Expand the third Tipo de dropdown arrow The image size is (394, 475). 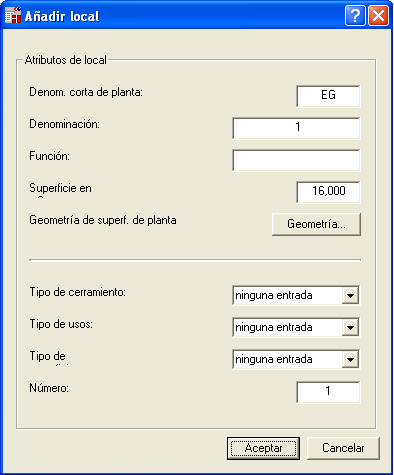point(350,359)
